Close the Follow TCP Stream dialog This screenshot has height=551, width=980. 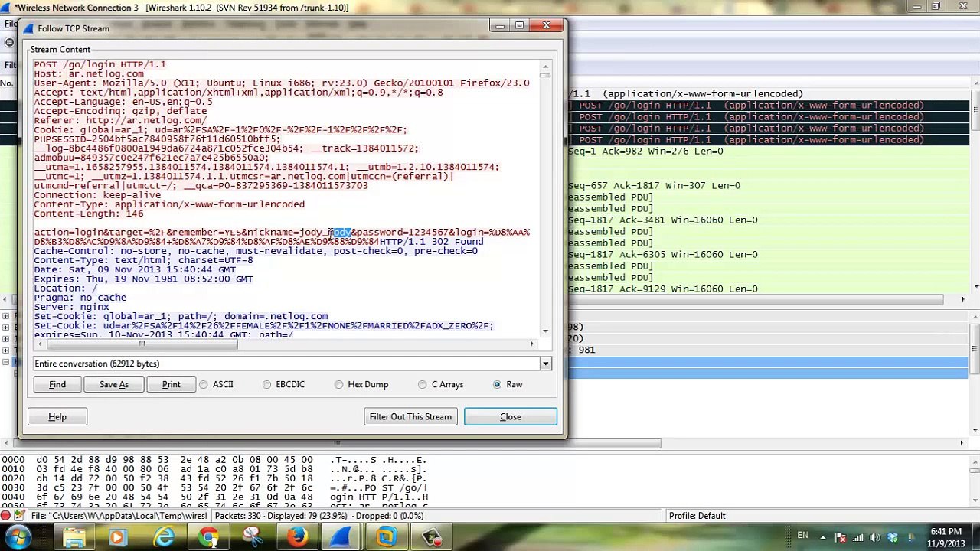tap(511, 417)
